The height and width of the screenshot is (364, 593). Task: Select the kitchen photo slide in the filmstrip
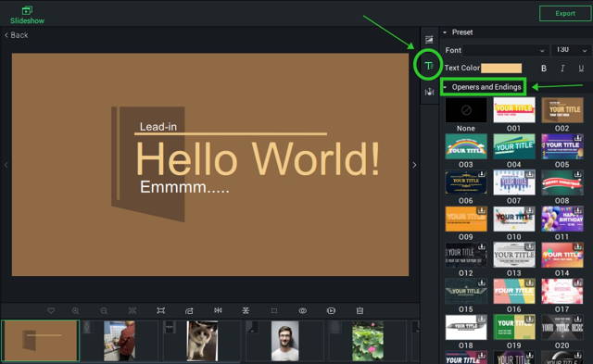click(120, 341)
